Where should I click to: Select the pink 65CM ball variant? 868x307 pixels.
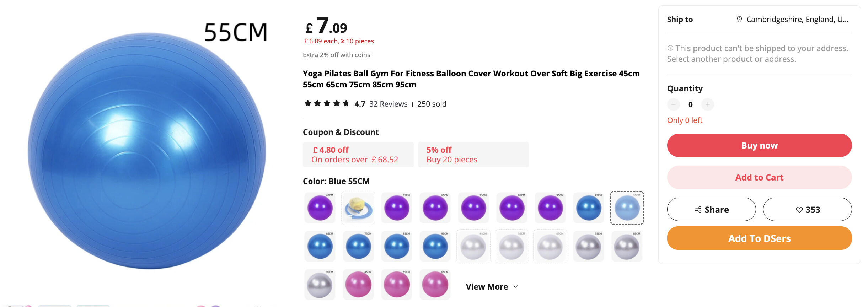click(x=435, y=285)
